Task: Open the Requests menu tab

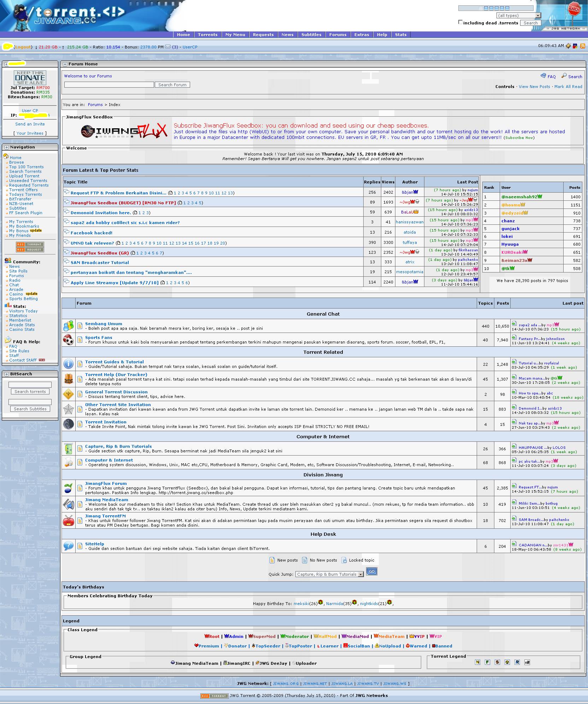Action: click(x=263, y=35)
